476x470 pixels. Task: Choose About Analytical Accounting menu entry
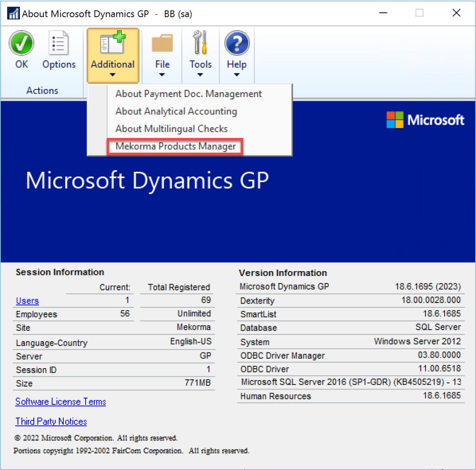(x=176, y=111)
